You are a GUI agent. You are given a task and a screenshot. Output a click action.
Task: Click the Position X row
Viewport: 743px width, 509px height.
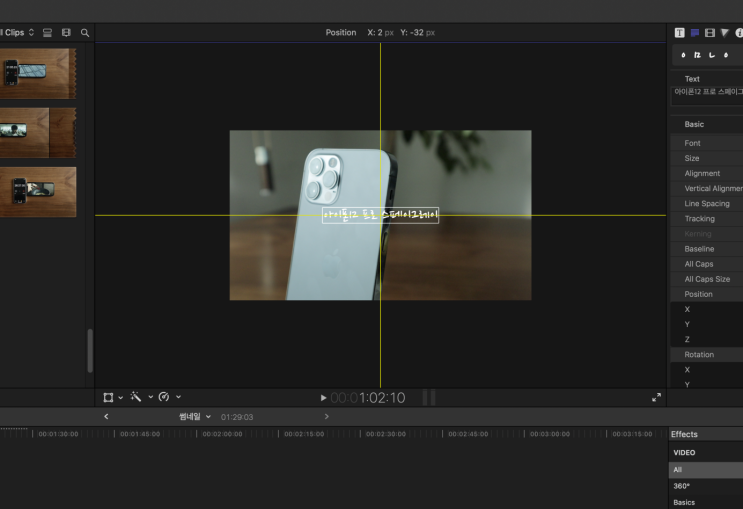point(707,309)
